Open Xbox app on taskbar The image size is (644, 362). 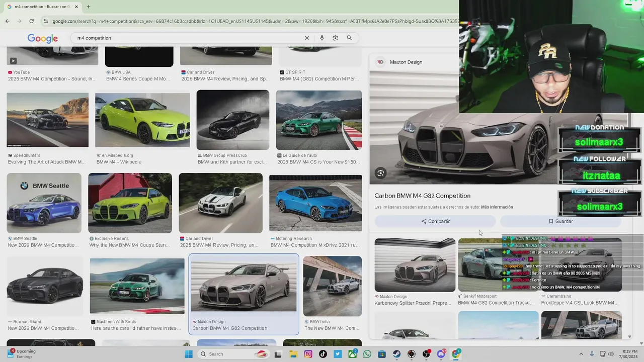pyautogui.click(x=353, y=354)
